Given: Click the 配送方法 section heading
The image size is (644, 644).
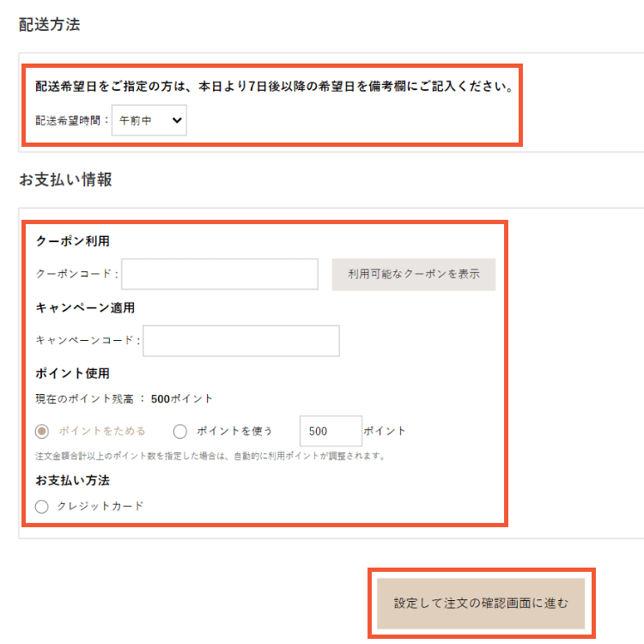Looking at the screenshot, I should click(x=49, y=25).
